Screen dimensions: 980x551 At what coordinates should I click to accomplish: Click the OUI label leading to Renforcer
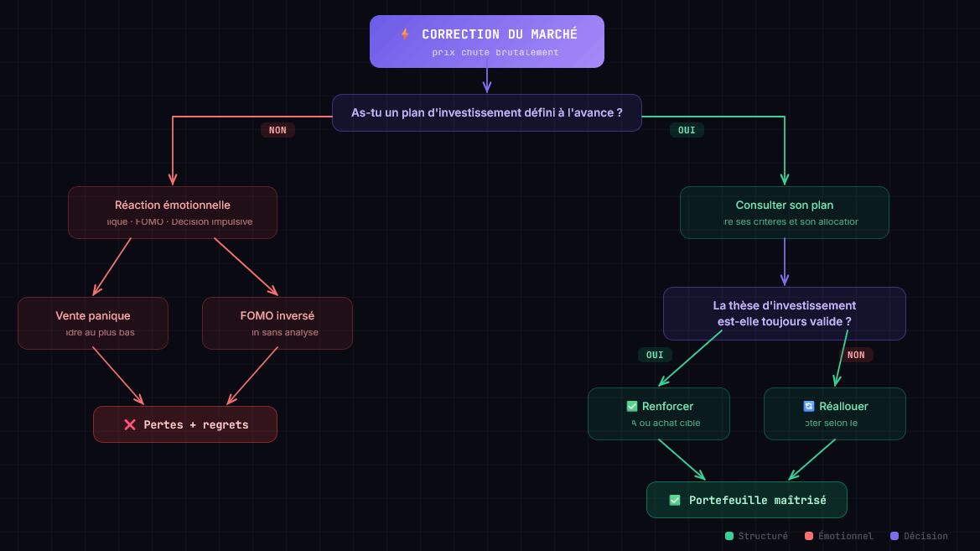655,355
